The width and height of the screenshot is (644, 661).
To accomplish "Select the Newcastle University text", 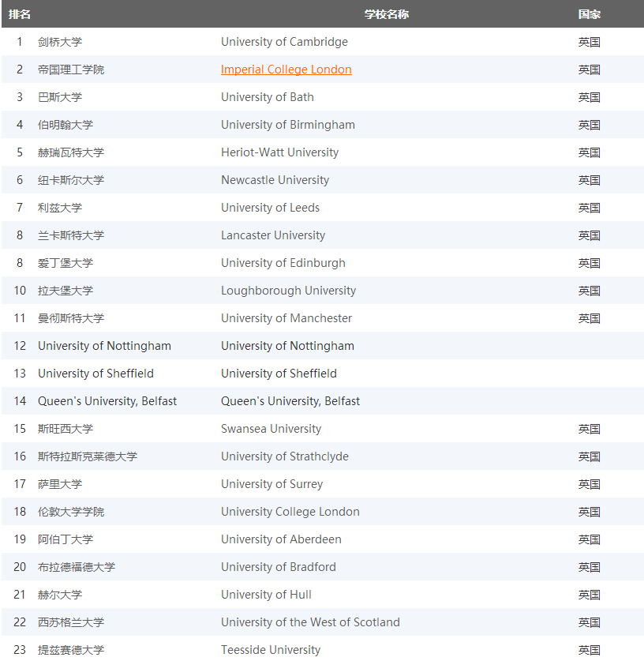I will pos(275,180).
